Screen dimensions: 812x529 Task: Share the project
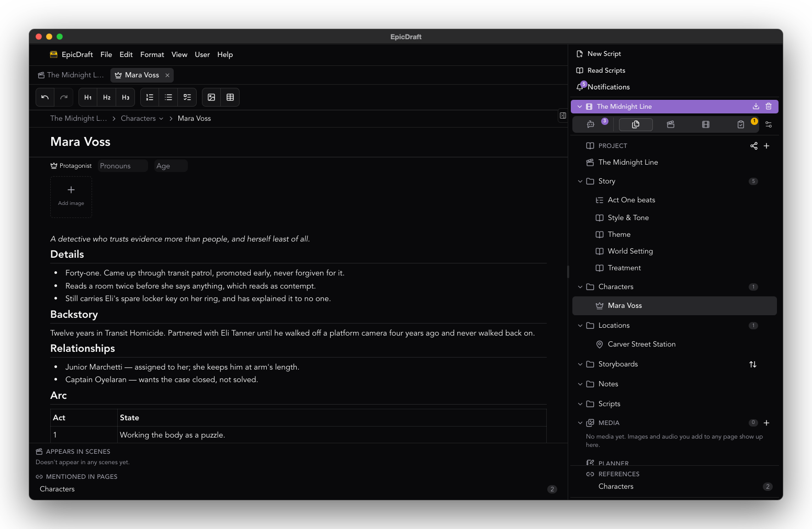(754, 146)
